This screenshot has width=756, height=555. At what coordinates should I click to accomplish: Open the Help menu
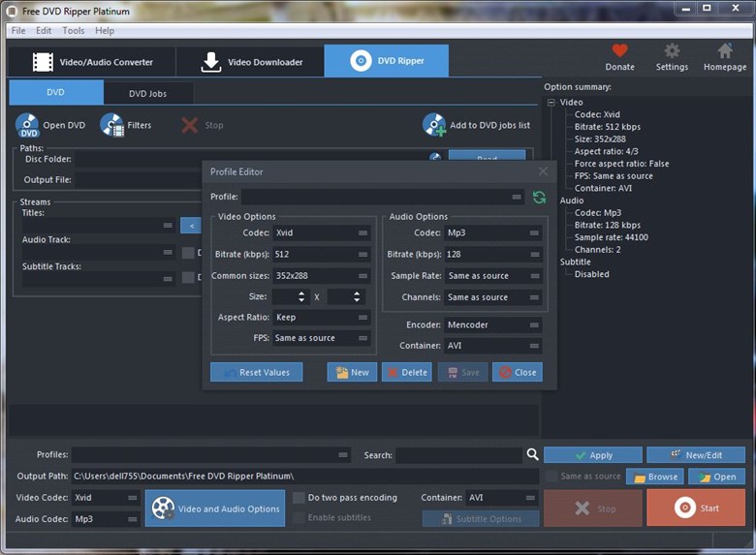pyautogui.click(x=105, y=30)
